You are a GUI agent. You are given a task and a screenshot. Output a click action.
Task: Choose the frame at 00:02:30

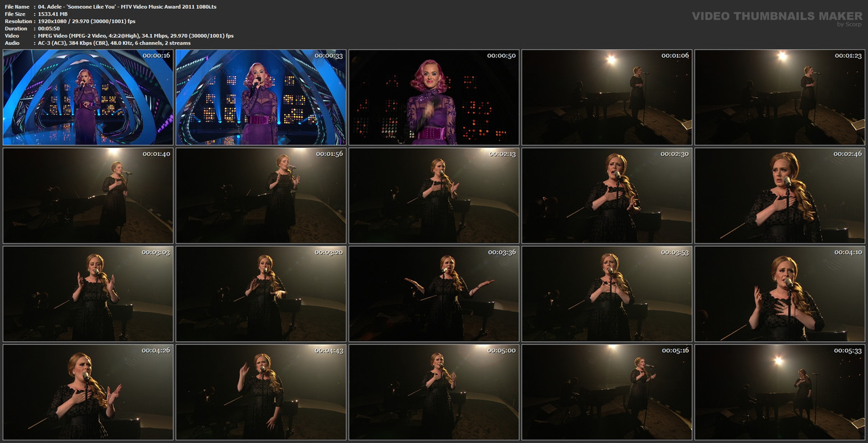point(607,195)
